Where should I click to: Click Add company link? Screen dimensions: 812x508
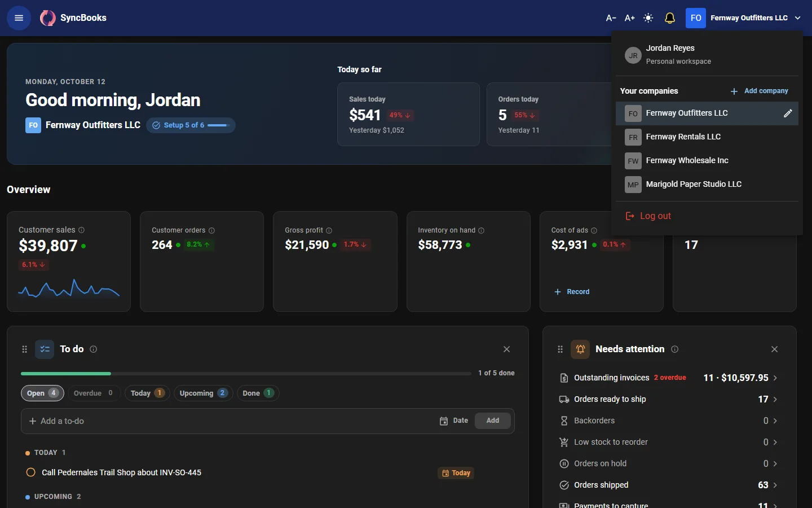[759, 91]
